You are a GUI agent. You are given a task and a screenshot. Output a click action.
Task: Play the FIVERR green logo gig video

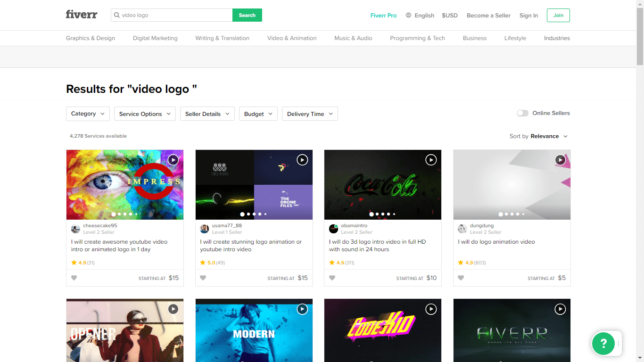point(560,309)
